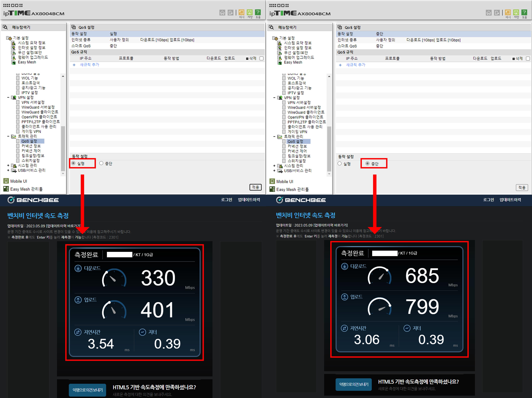This screenshot has width=532, height=398.
Task: Click 적용 button in right QoS window
Action: pos(522,187)
